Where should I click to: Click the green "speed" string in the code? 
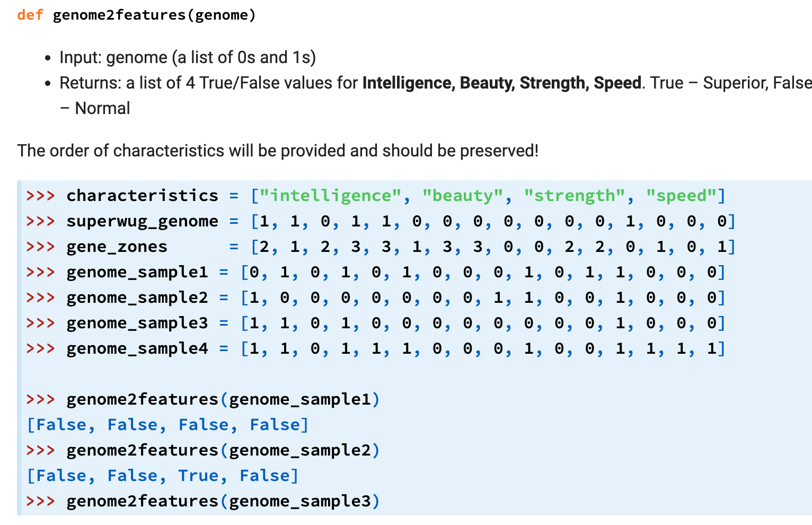click(x=682, y=196)
